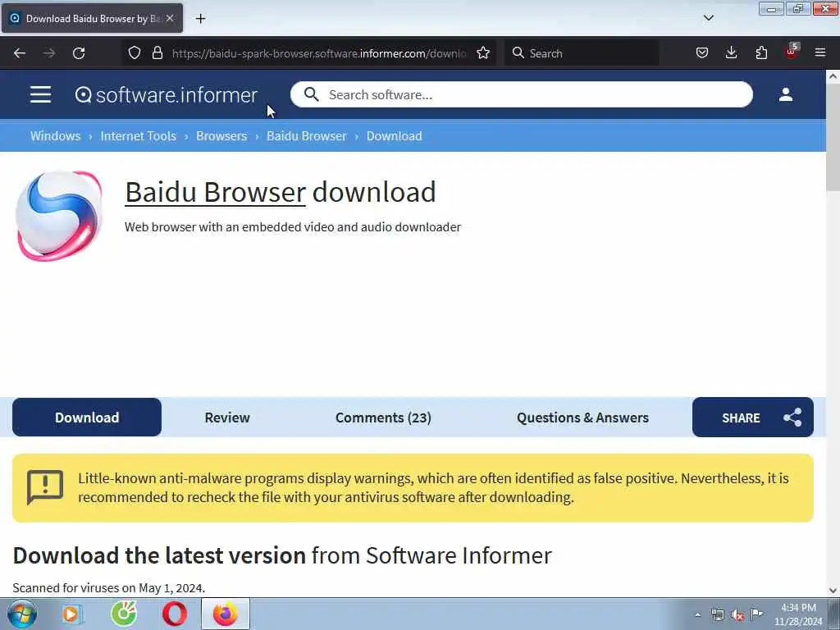This screenshot has width=840, height=630.
Task: Click the Download breadcrumb item
Action: (x=395, y=136)
